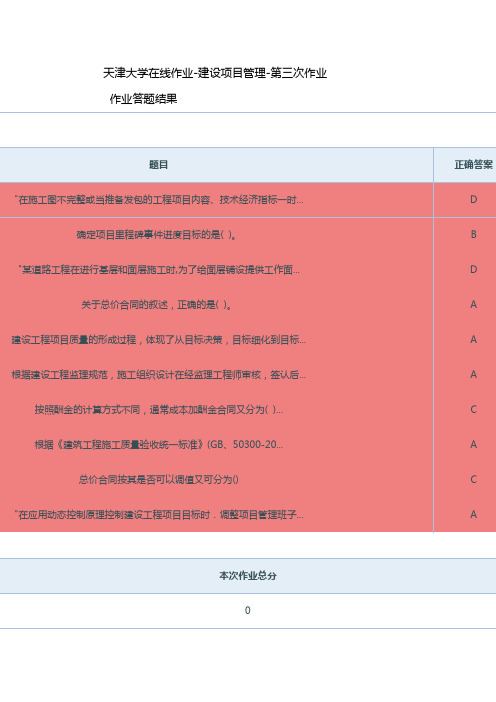Click answer C for 总价合同按其是否可以调值 row
This screenshot has height=702, width=496.
click(474, 479)
